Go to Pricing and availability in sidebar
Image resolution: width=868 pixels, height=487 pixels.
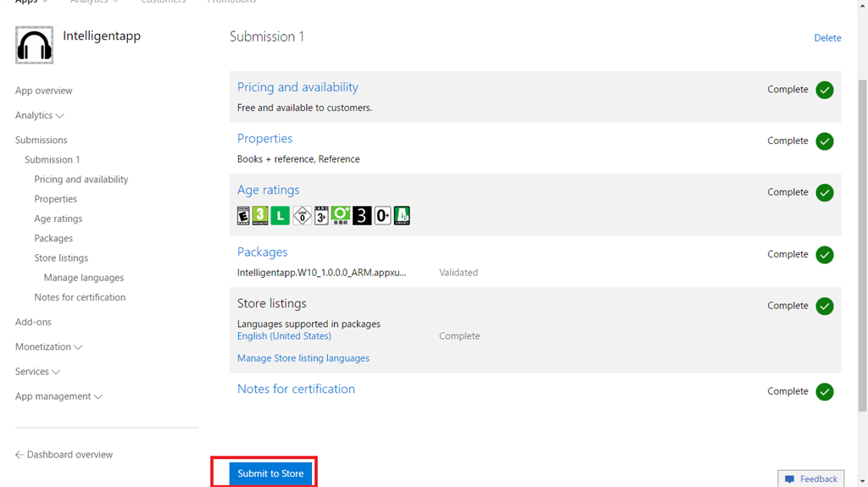pyautogui.click(x=81, y=180)
